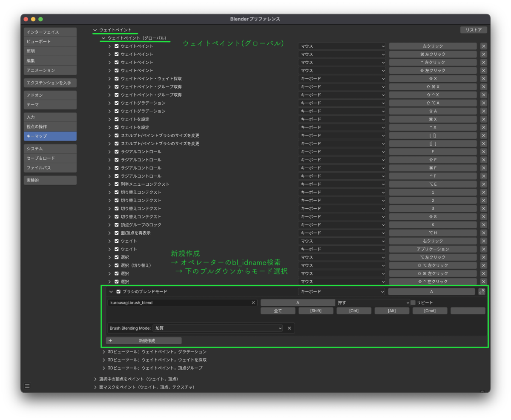
Task: Remove the ラジアルコントロール entry bound to F
Action: (483, 152)
